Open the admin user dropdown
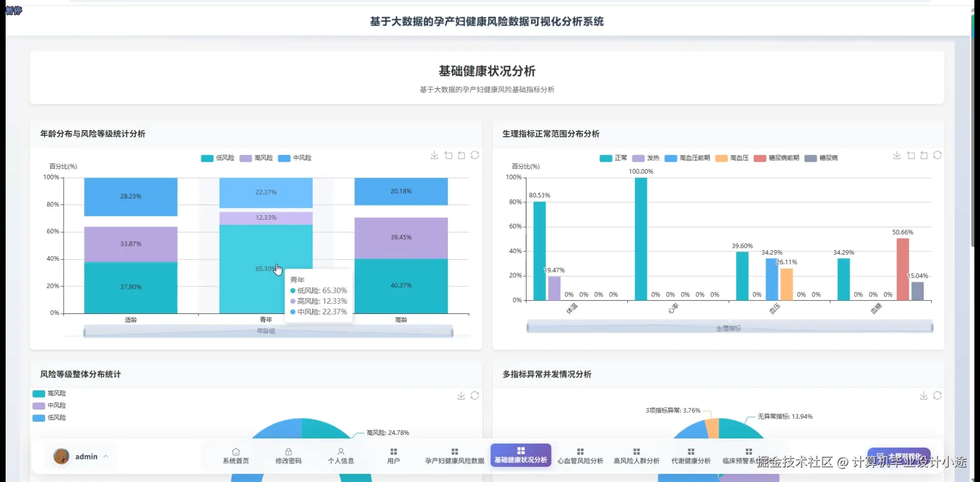Image resolution: width=980 pixels, height=482 pixels. tap(81, 456)
